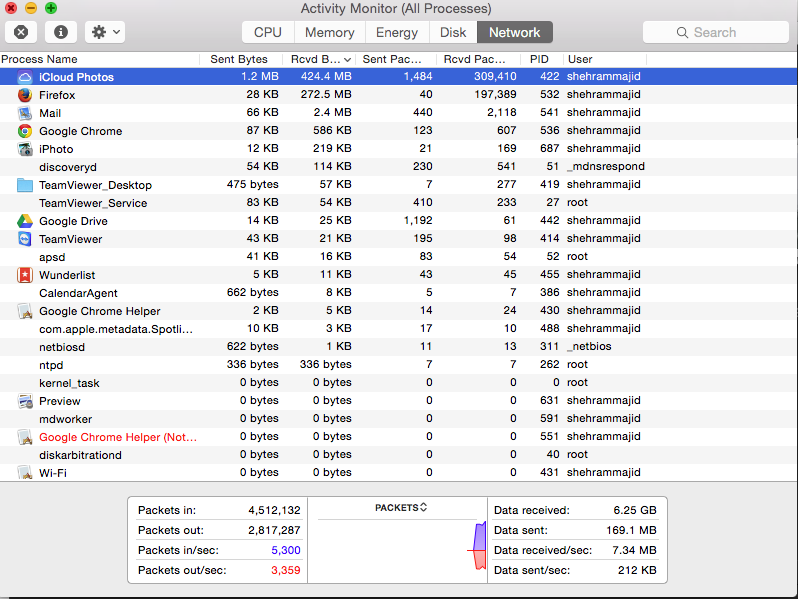Open the gear actions dropdown

pyautogui.click(x=105, y=32)
